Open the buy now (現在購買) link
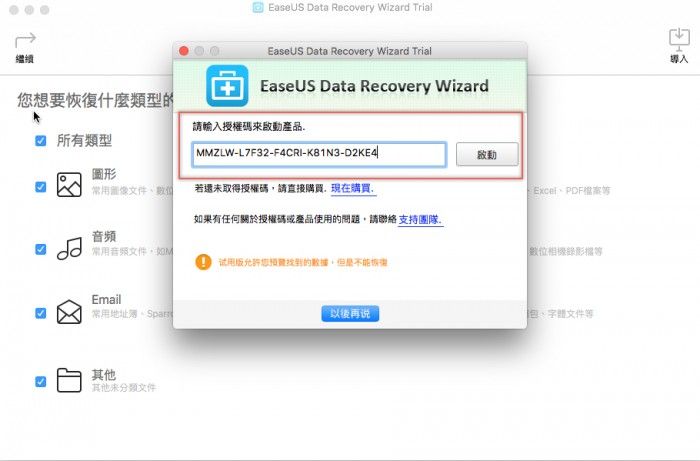 click(352, 188)
